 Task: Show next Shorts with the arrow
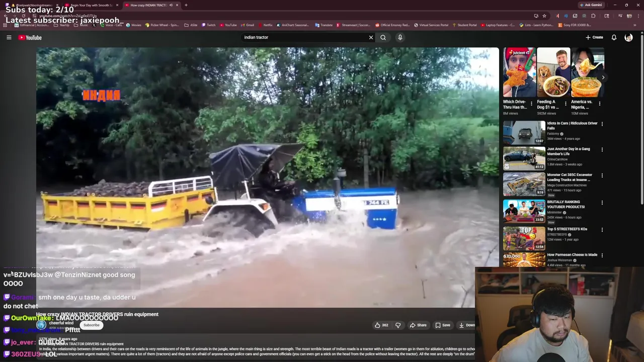603,77
